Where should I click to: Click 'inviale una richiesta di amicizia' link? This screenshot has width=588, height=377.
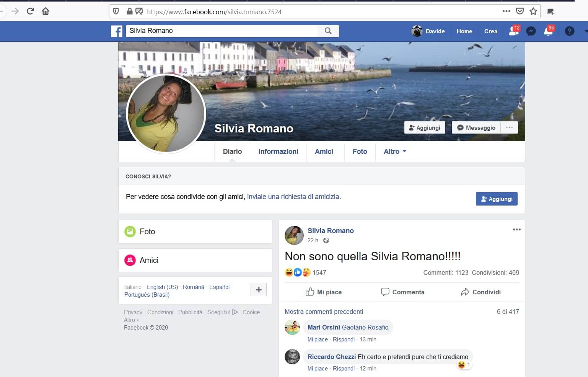click(x=293, y=197)
